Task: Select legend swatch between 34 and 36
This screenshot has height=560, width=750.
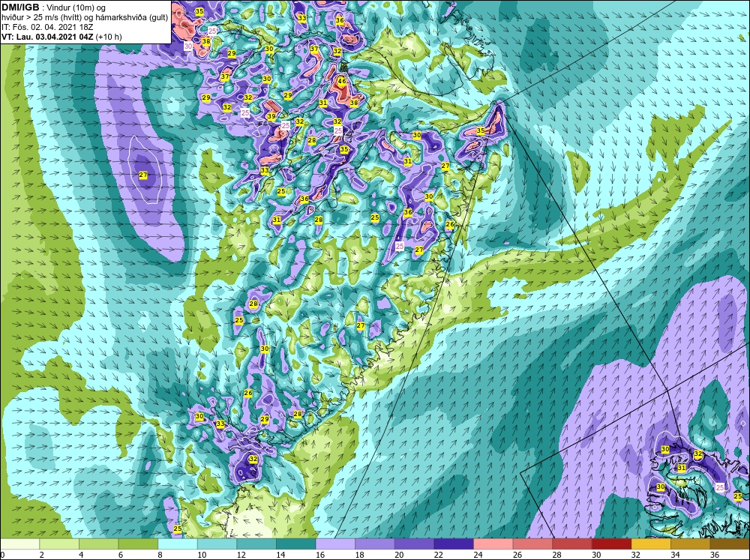Action: click(x=691, y=544)
